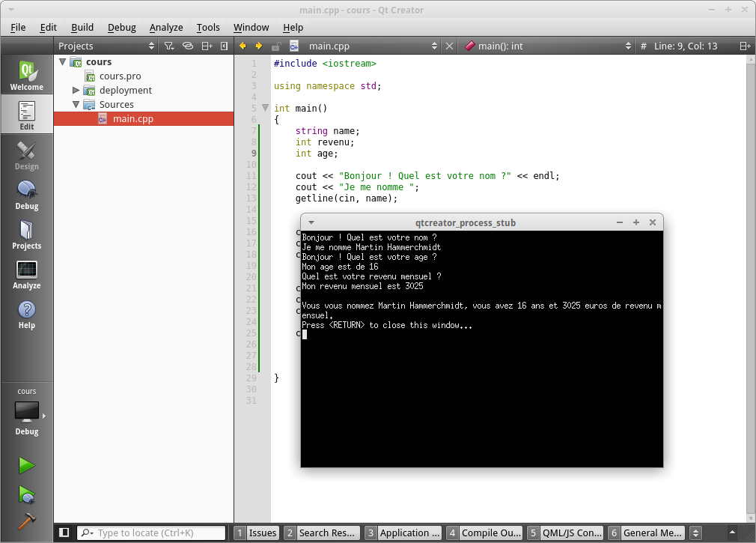This screenshot has width=756, height=543.
Task: Open the main(): int symbol dropdown
Action: (x=547, y=46)
